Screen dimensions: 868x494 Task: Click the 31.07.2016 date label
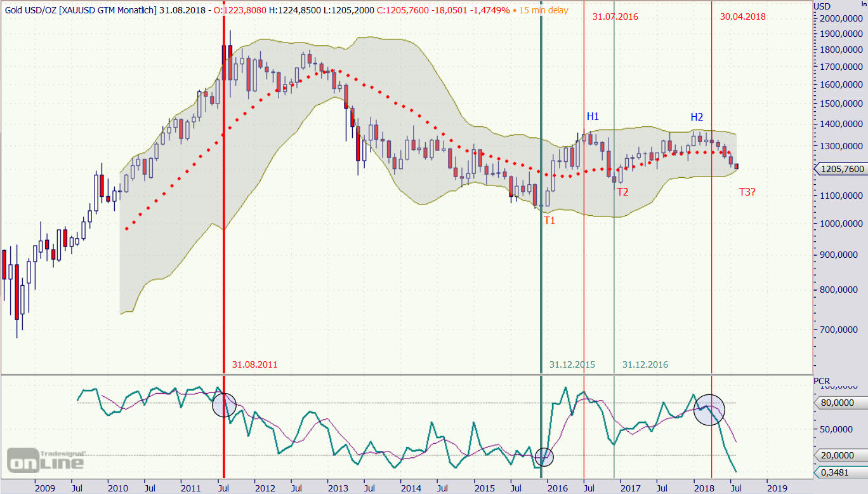pyautogui.click(x=615, y=17)
